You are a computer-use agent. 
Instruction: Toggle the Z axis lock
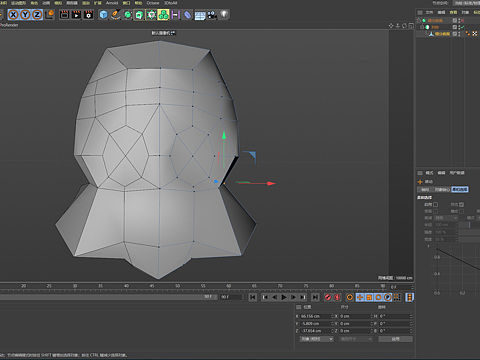tap(37, 15)
